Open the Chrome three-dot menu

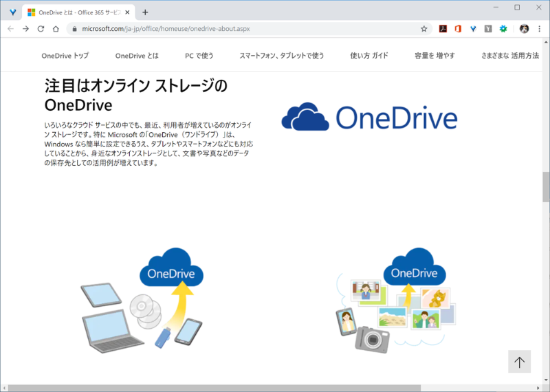[x=540, y=29]
